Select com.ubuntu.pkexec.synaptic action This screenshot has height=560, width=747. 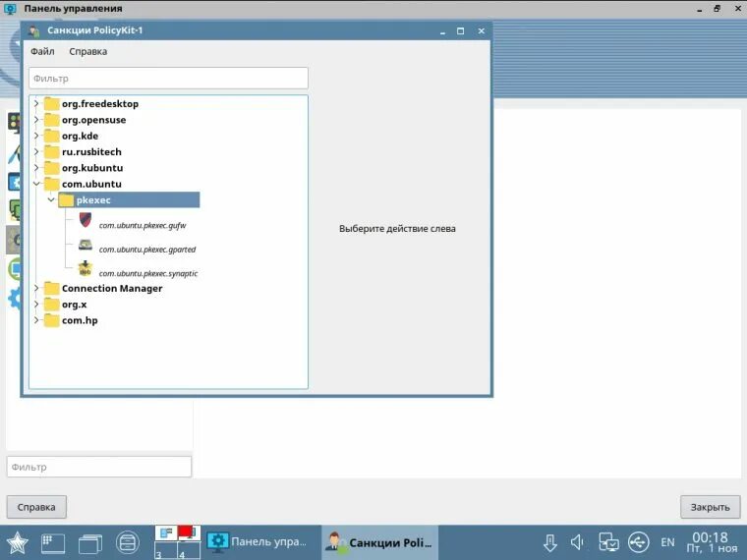148,273
